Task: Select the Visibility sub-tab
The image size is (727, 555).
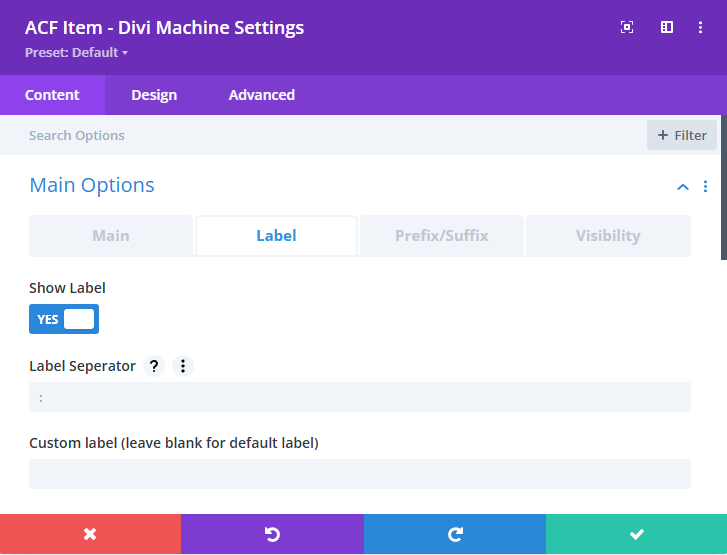Action: click(607, 236)
